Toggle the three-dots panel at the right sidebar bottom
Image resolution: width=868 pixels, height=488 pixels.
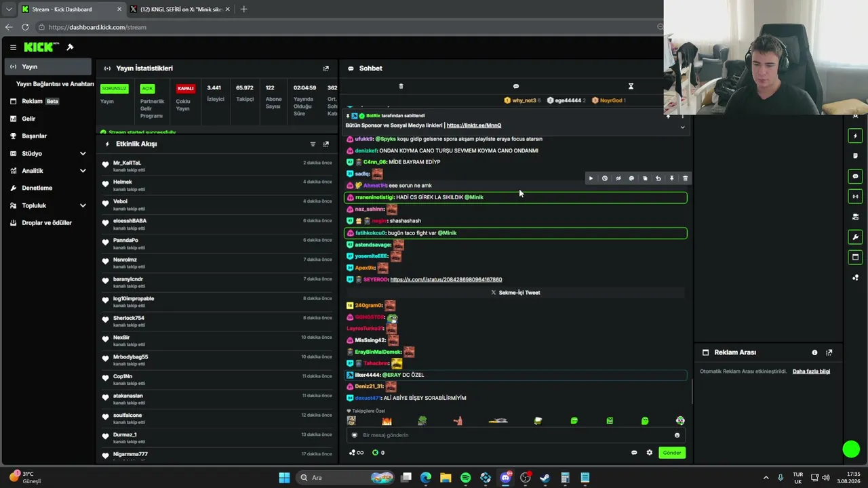pos(855,277)
